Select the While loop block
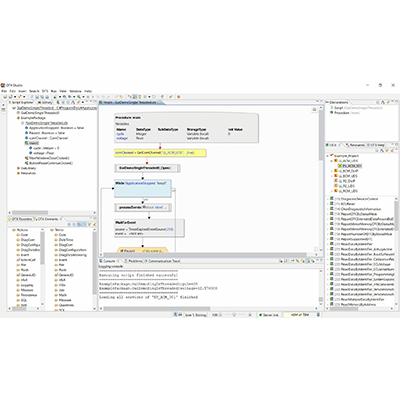Screen dimensions: 400x400 pyautogui.click(x=143, y=189)
